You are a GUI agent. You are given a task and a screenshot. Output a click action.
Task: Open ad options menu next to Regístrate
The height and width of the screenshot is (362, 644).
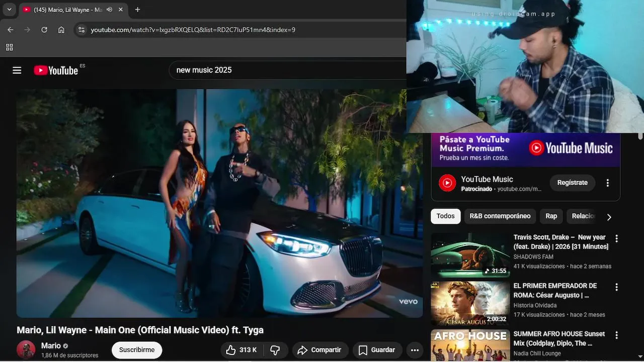click(x=608, y=183)
